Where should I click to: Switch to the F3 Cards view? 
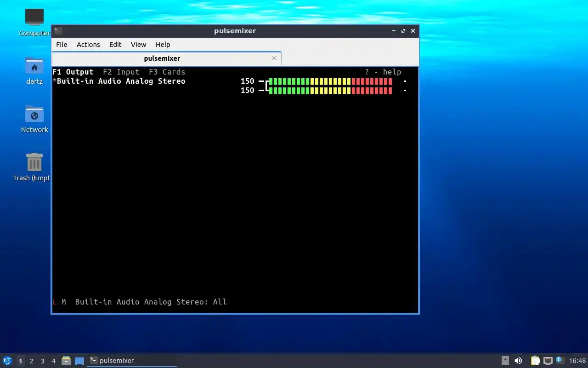(x=167, y=72)
